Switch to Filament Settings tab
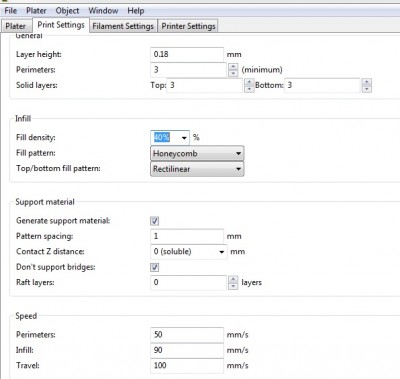The height and width of the screenshot is (379, 400). (123, 26)
